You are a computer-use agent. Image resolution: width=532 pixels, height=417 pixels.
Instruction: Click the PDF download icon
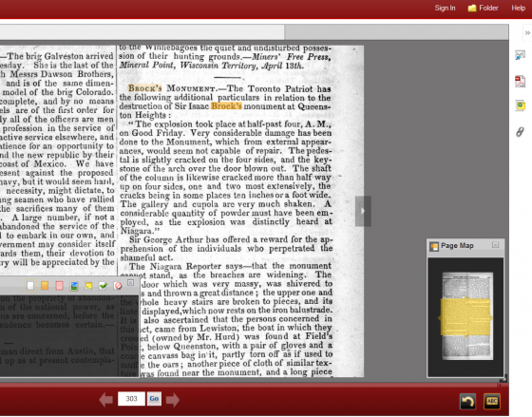[x=521, y=82]
